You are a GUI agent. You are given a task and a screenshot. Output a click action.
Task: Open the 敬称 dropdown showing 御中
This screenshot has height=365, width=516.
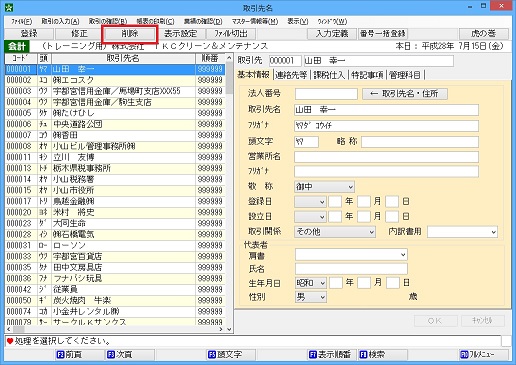324,187
